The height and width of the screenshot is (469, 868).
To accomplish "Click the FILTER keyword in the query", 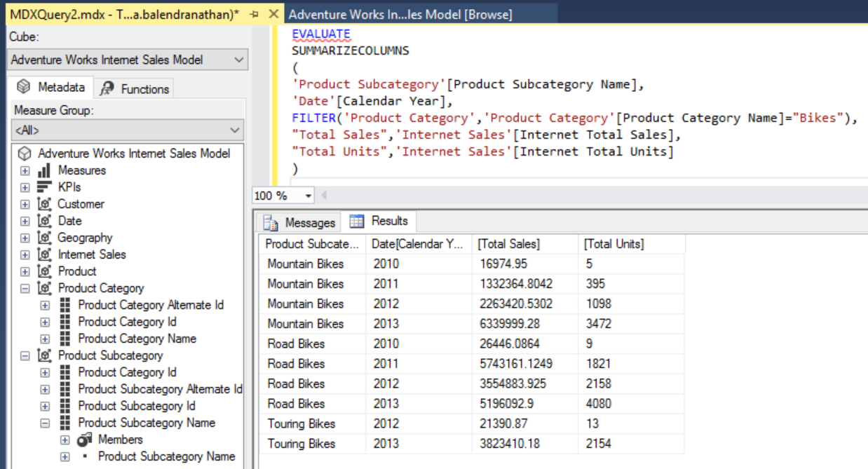I will (313, 118).
